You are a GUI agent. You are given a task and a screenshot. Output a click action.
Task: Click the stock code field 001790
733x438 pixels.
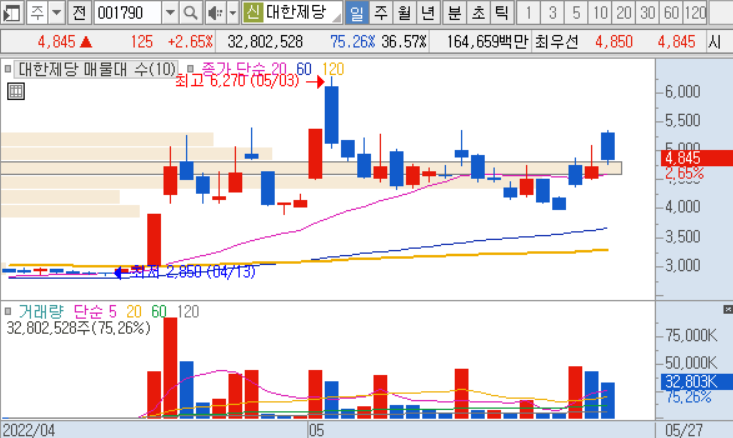[128, 13]
